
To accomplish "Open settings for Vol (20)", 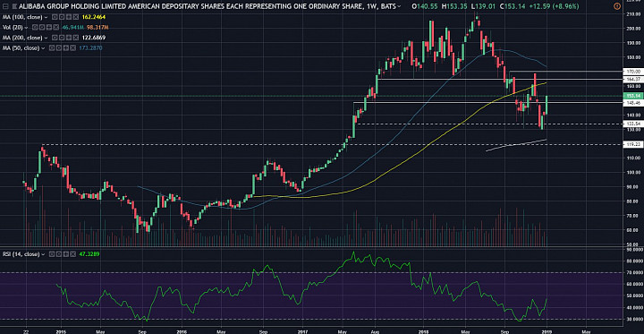I will [x=42, y=27].
